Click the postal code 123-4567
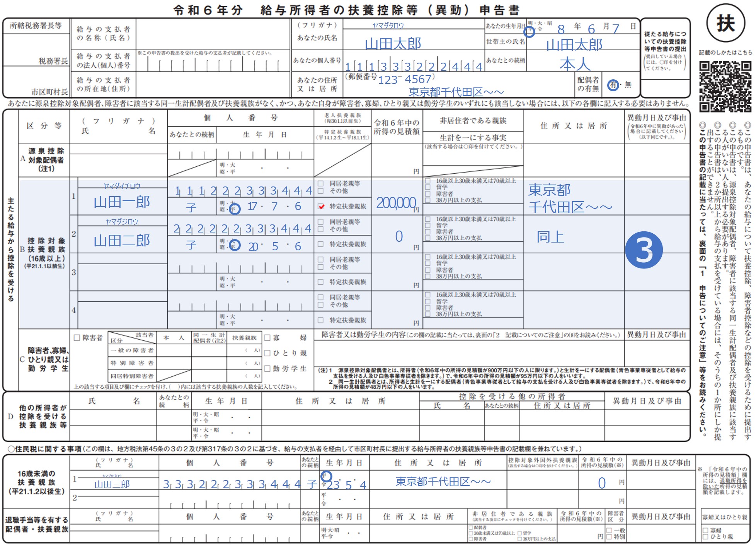 (405, 79)
